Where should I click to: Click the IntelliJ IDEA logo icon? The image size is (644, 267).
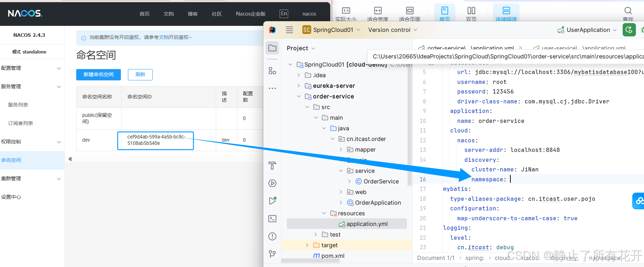(272, 30)
